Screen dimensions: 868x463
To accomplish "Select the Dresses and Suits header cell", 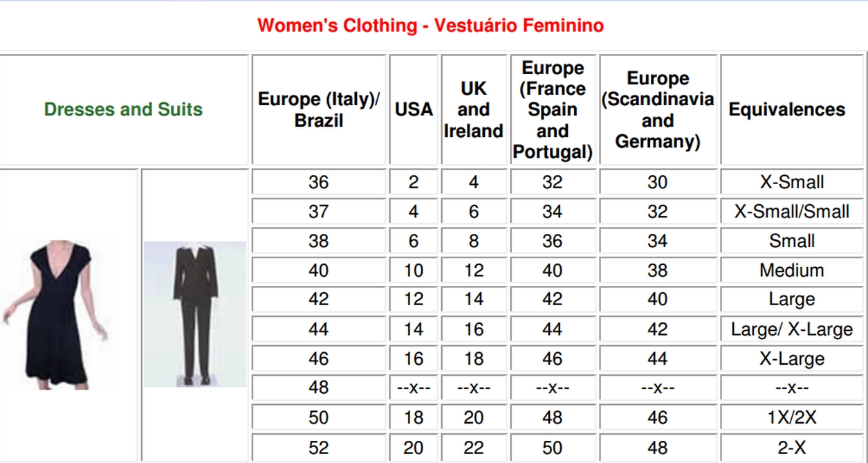I will pos(123,109).
